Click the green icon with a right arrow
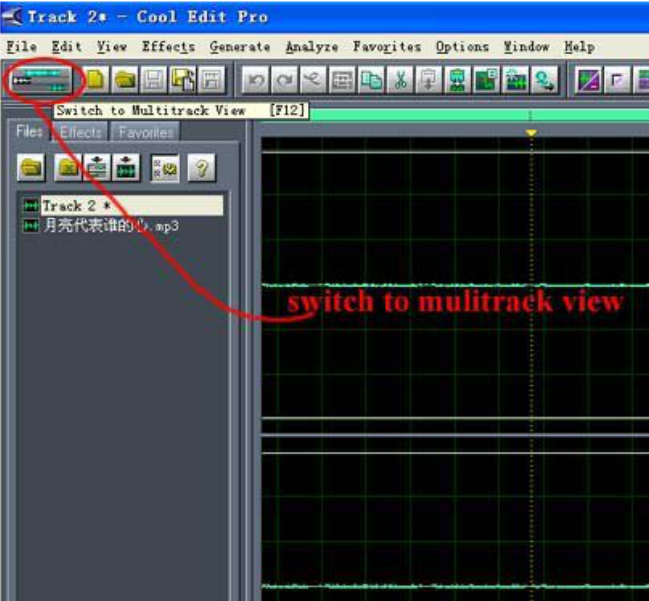 545,79
